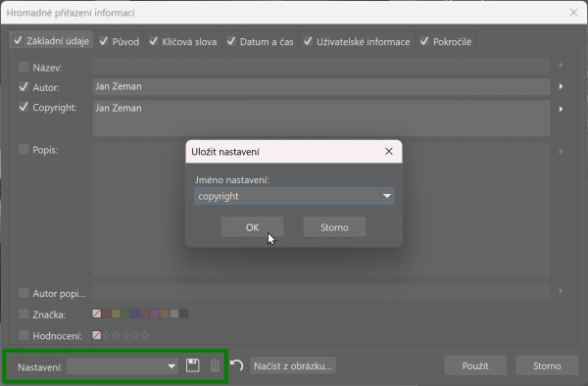Expand the arrow menu beside the Název field

pyautogui.click(x=561, y=66)
